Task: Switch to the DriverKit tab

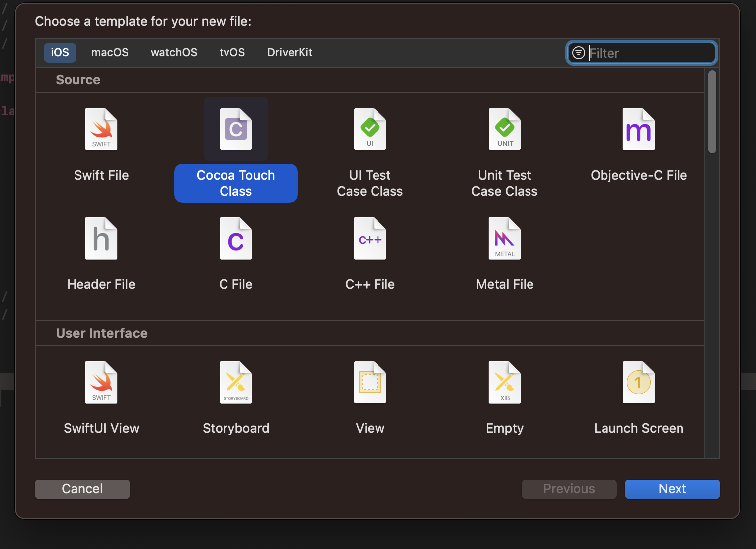Action: tap(290, 52)
